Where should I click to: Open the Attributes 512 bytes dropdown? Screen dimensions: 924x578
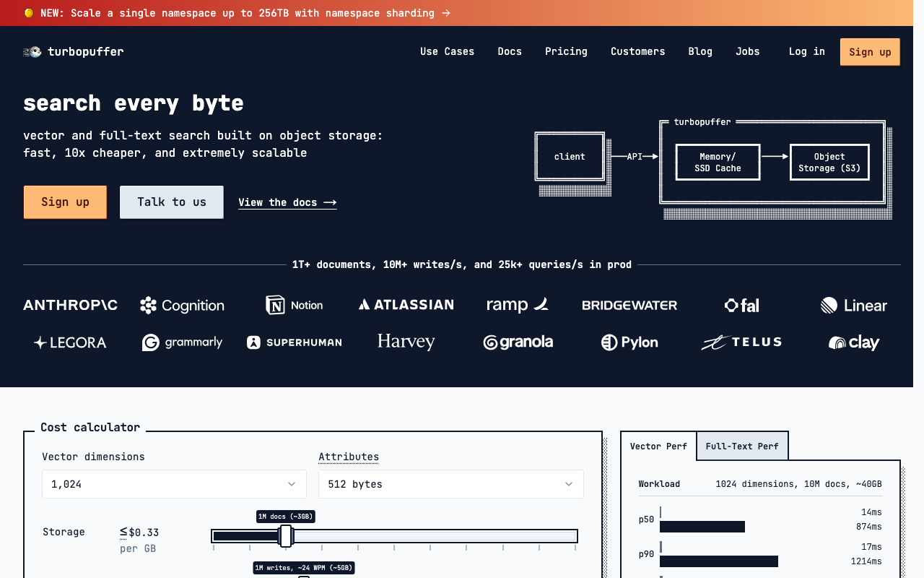tap(451, 484)
